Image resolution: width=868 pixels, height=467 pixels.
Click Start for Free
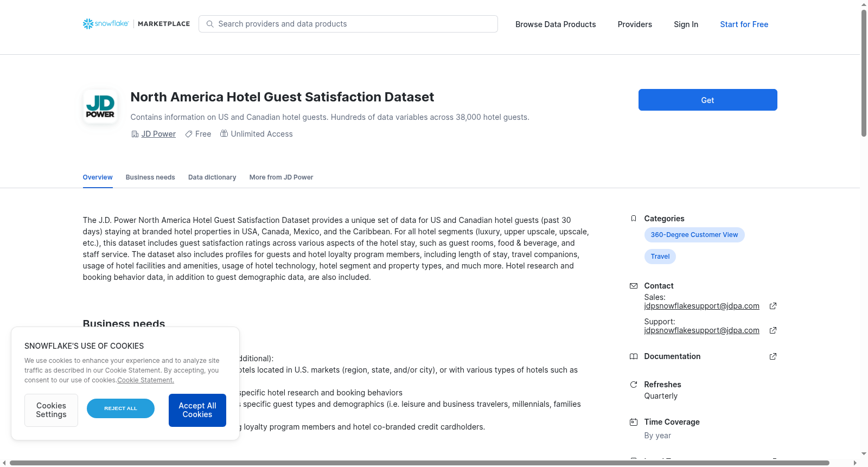click(x=744, y=24)
